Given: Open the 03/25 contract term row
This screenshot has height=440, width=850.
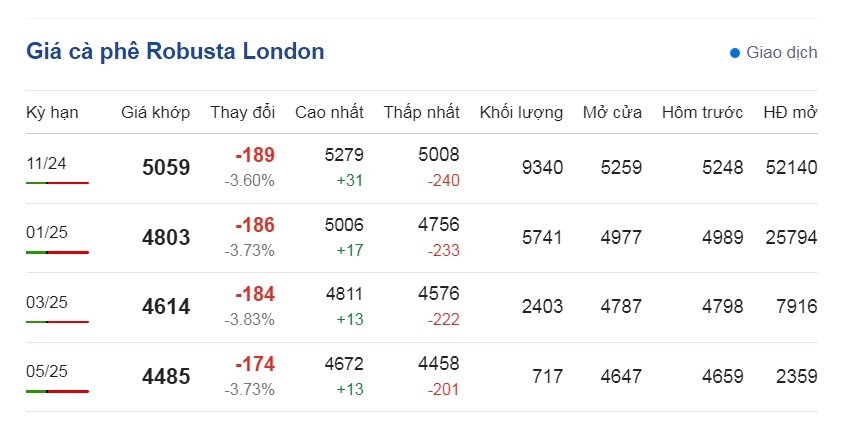Looking at the screenshot, I should click(422, 307).
